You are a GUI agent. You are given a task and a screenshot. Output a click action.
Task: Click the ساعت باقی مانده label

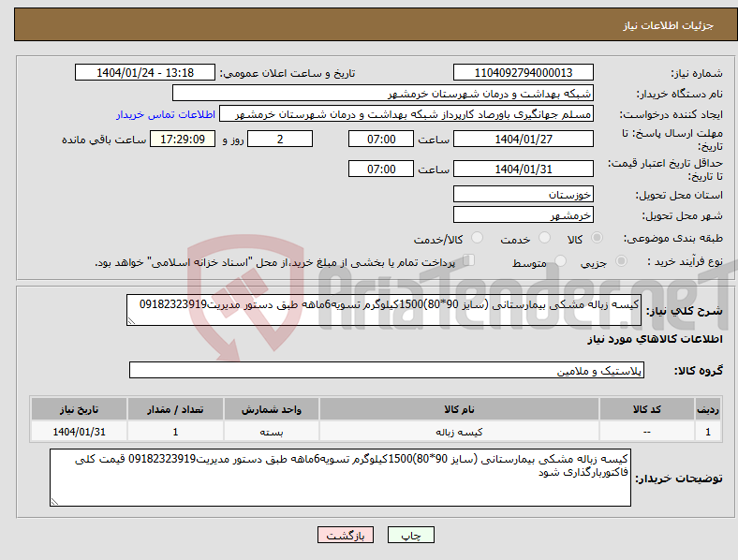tap(104, 140)
